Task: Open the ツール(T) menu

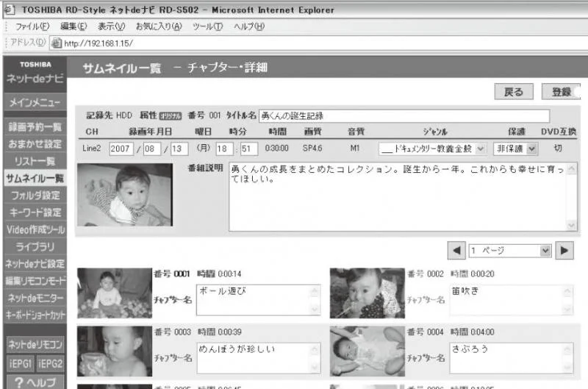Action: coord(208,26)
